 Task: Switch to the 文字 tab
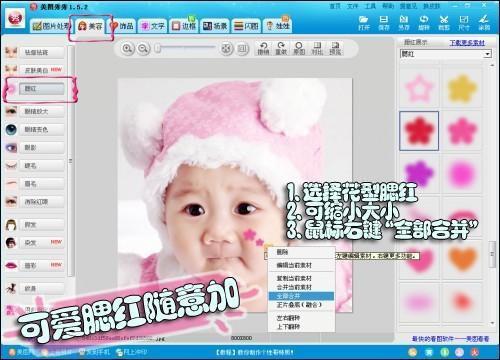click(153, 26)
